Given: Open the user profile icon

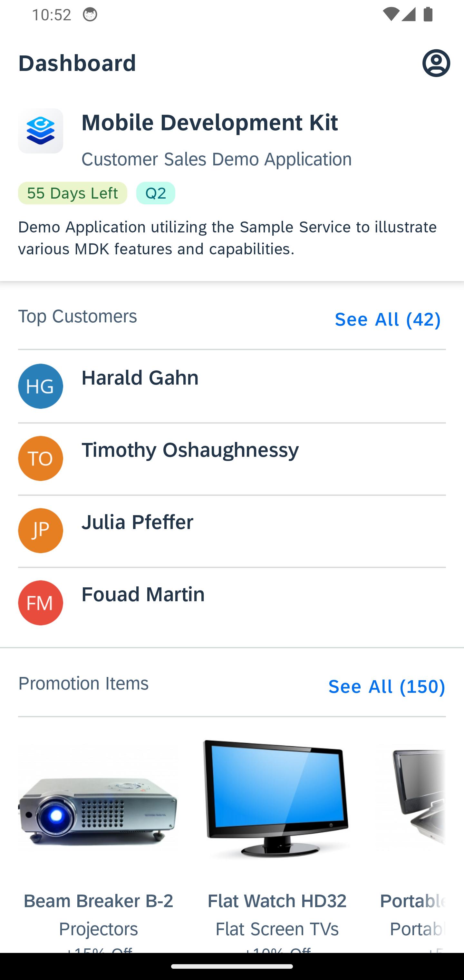Looking at the screenshot, I should point(436,63).
